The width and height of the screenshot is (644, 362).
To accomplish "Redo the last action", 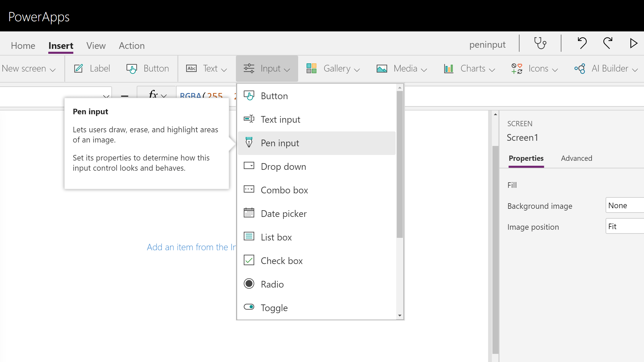I will point(608,43).
